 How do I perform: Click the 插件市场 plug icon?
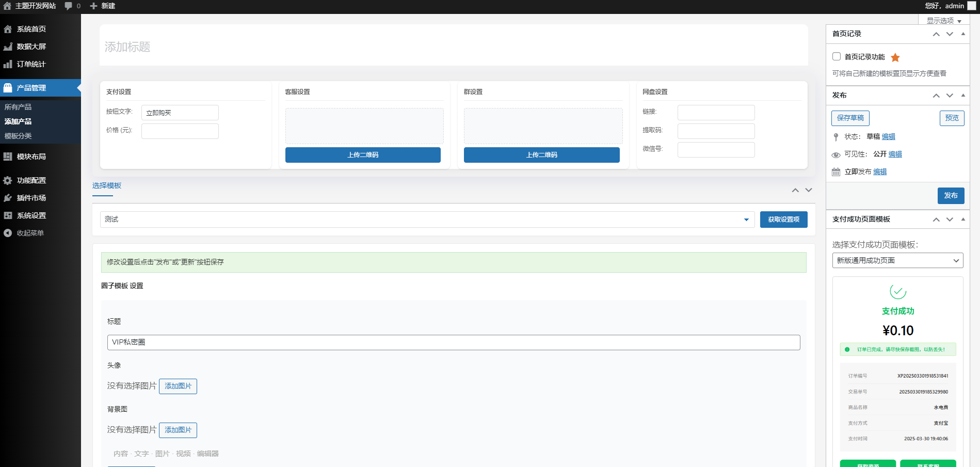(8, 198)
